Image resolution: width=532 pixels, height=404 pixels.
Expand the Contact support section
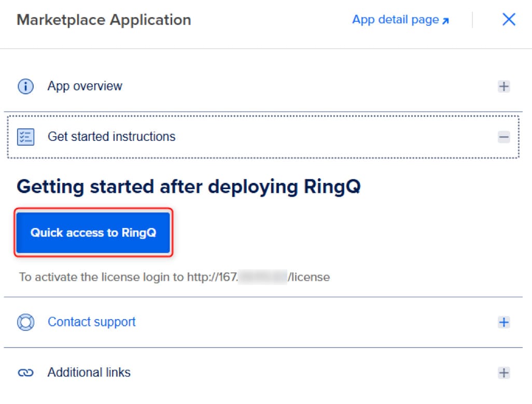click(x=503, y=322)
